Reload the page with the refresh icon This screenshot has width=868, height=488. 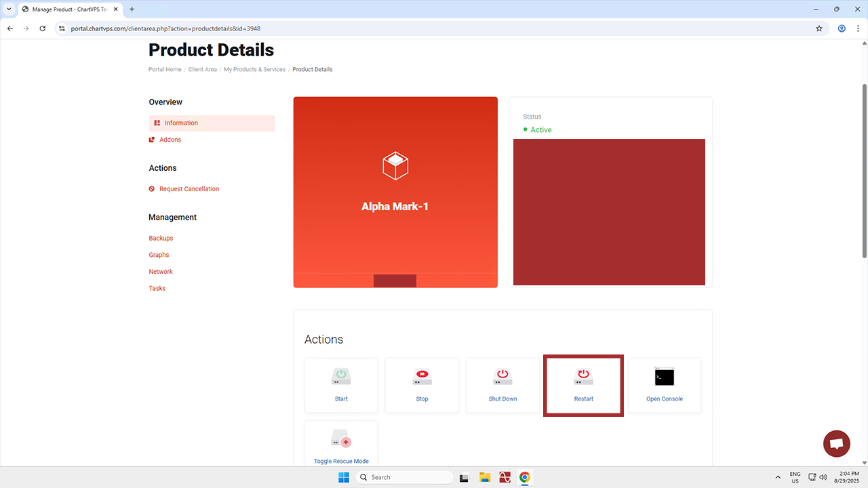(x=43, y=28)
